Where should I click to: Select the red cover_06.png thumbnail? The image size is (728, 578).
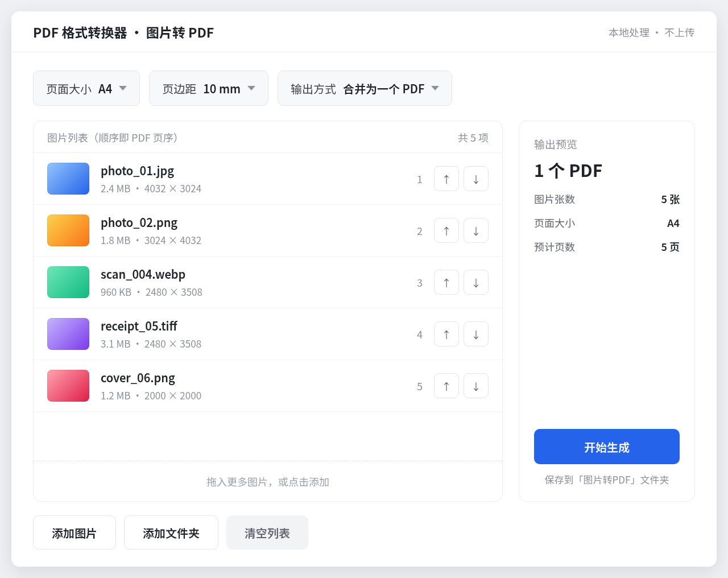point(68,386)
